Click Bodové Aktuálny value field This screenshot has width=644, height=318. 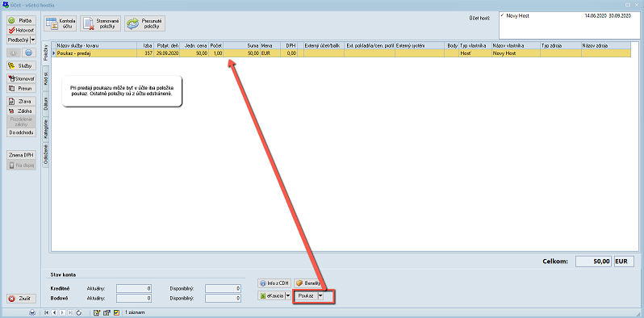click(134, 299)
